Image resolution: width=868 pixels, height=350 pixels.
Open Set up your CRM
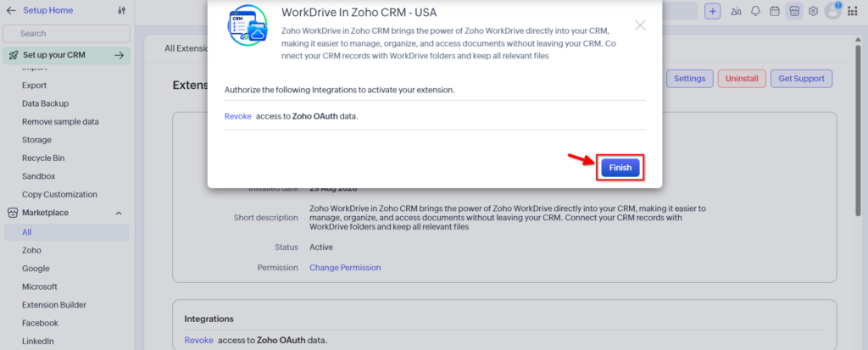pos(66,55)
